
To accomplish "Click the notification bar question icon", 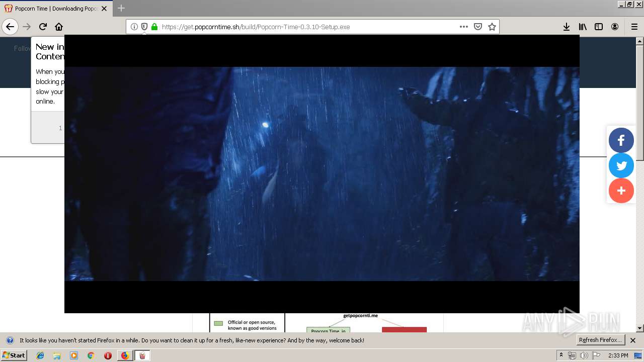I will tap(10, 340).
